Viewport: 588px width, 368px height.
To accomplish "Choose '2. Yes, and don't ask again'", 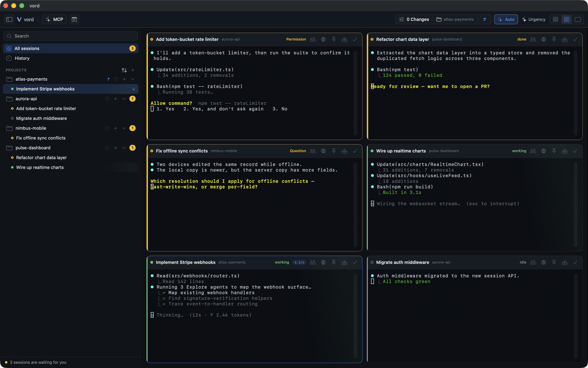I will click(x=223, y=109).
